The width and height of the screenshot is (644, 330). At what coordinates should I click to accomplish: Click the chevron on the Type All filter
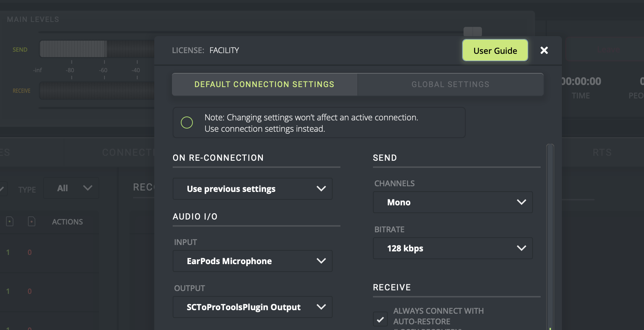(87, 188)
